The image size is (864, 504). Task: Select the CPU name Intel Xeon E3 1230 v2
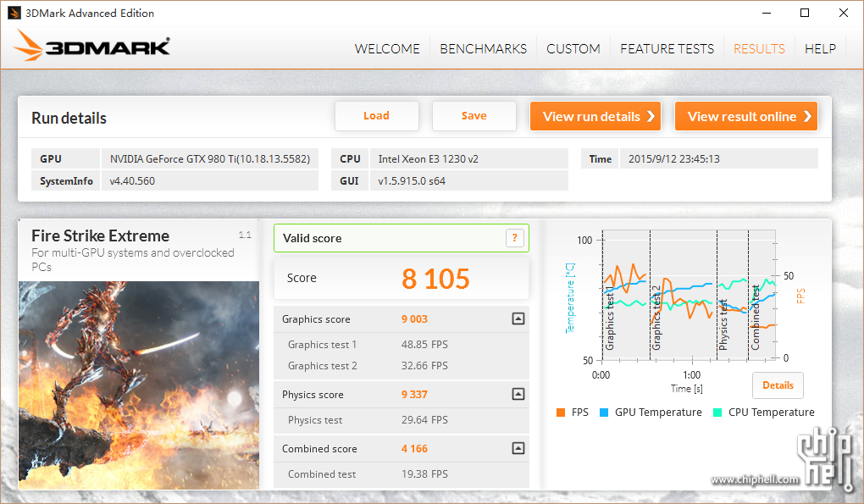(428, 159)
